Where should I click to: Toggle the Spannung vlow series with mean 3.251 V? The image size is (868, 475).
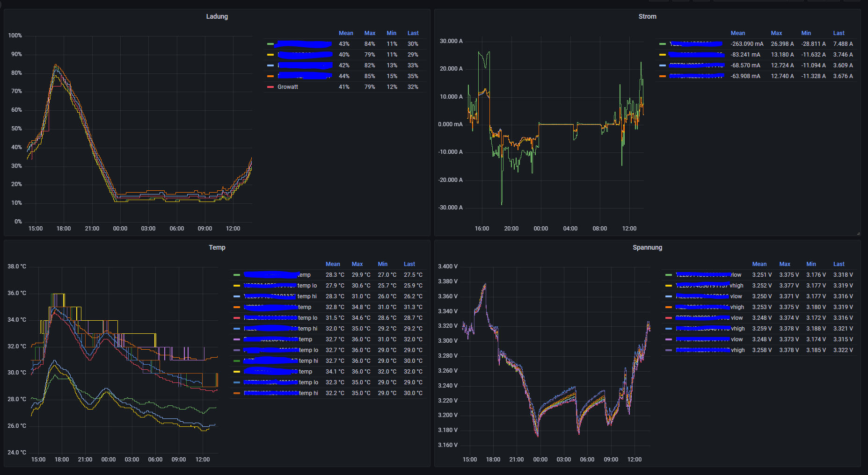708,275
